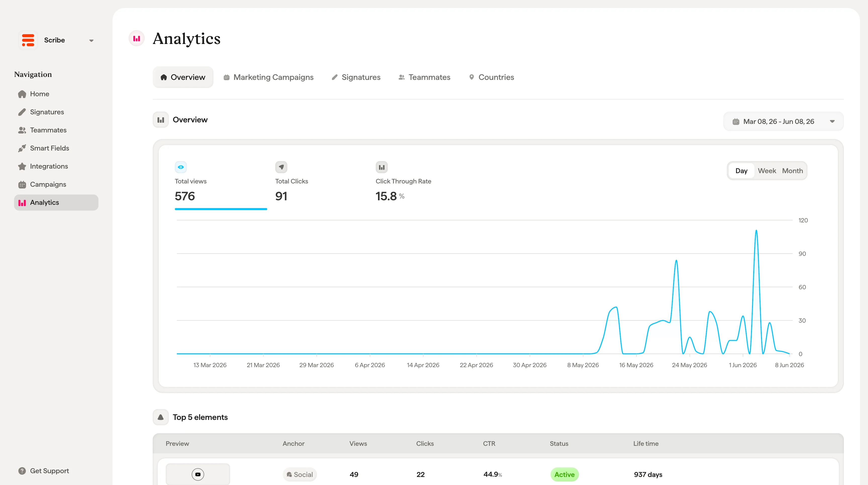868x485 pixels.
Task: Click the 576 total views value
Action: [185, 196]
